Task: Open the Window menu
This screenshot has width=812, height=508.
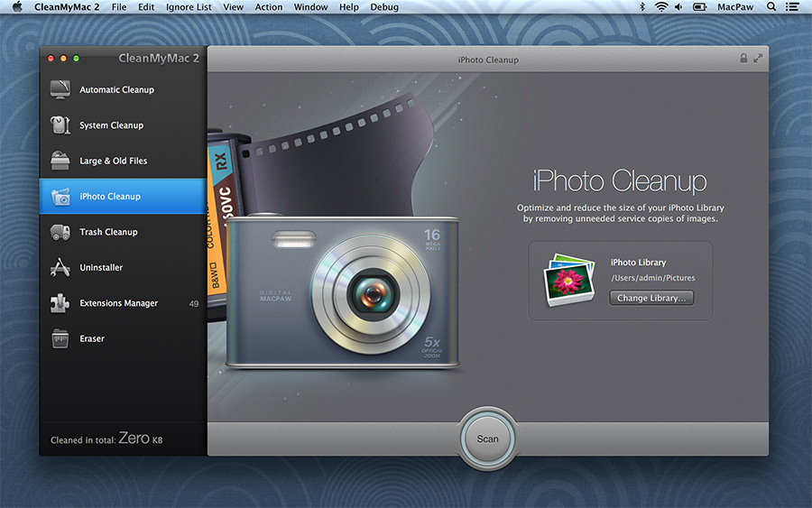Action: [310, 6]
